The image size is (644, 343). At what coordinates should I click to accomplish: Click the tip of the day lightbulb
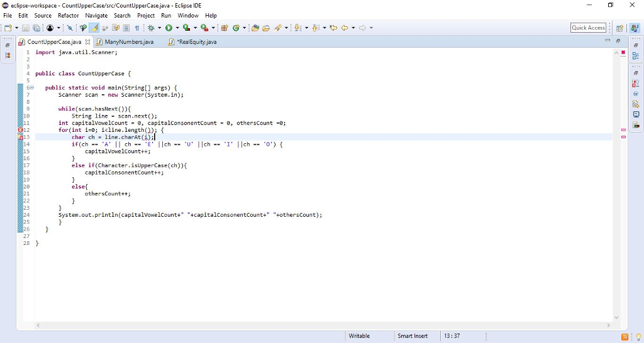click(638, 337)
